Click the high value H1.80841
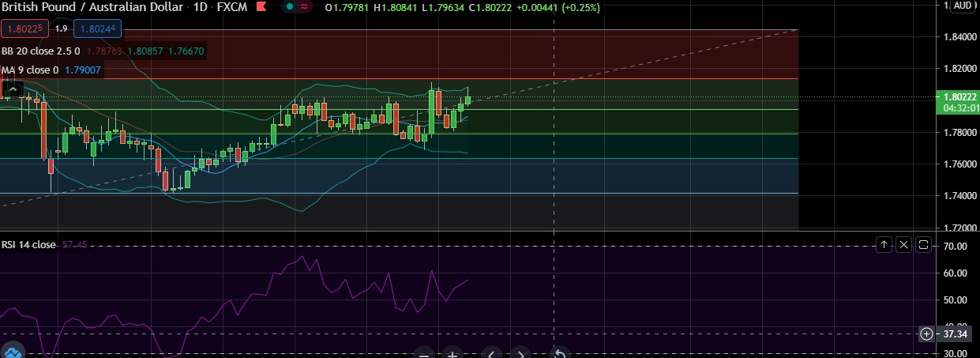The width and height of the screenshot is (980, 358). pos(397,8)
